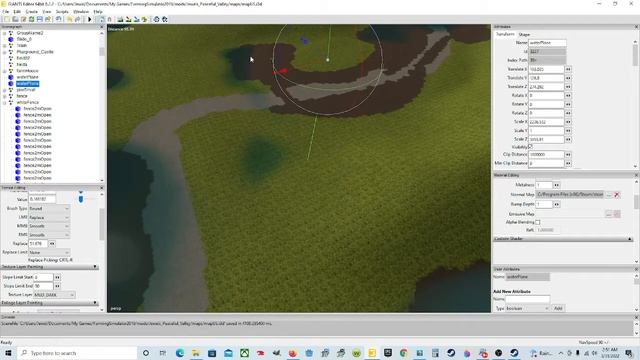Image resolution: width=640 pixels, height=360 pixels.
Task: Browse for Normal Map file with ellipsis button
Action: 609,195
